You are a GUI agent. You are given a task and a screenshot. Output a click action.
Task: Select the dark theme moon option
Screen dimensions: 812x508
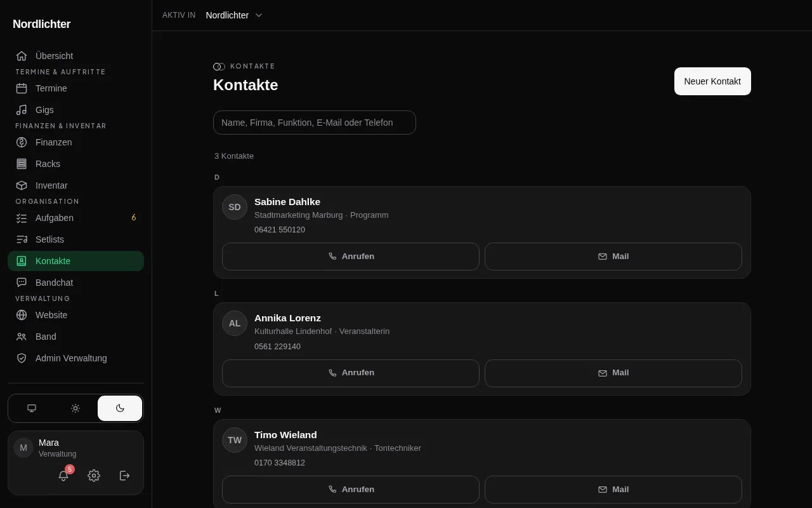click(x=120, y=408)
